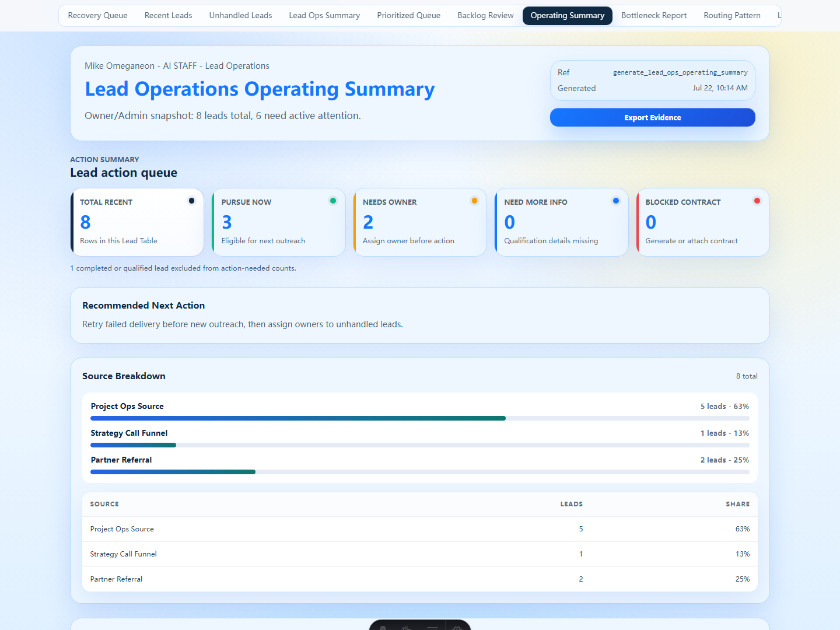Open the Bottleneck Report tab
The width and height of the screenshot is (840, 630).
(654, 16)
